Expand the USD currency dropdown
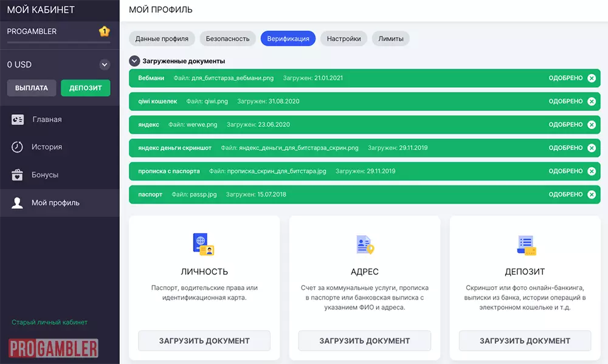The width and height of the screenshot is (608, 364). point(105,64)
